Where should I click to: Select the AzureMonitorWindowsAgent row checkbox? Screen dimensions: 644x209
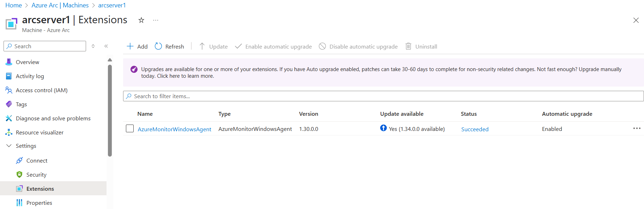pyautogui.click(x=130, y=129)
